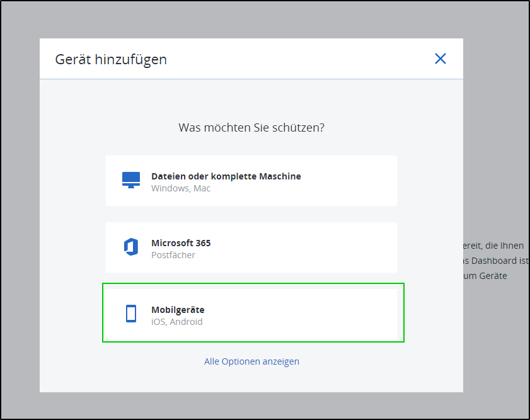Viewport: 530px width, 420px height.
Task: Click the question 'Was möchten Sie schützen?'
Action: click(x=251, y=127)
